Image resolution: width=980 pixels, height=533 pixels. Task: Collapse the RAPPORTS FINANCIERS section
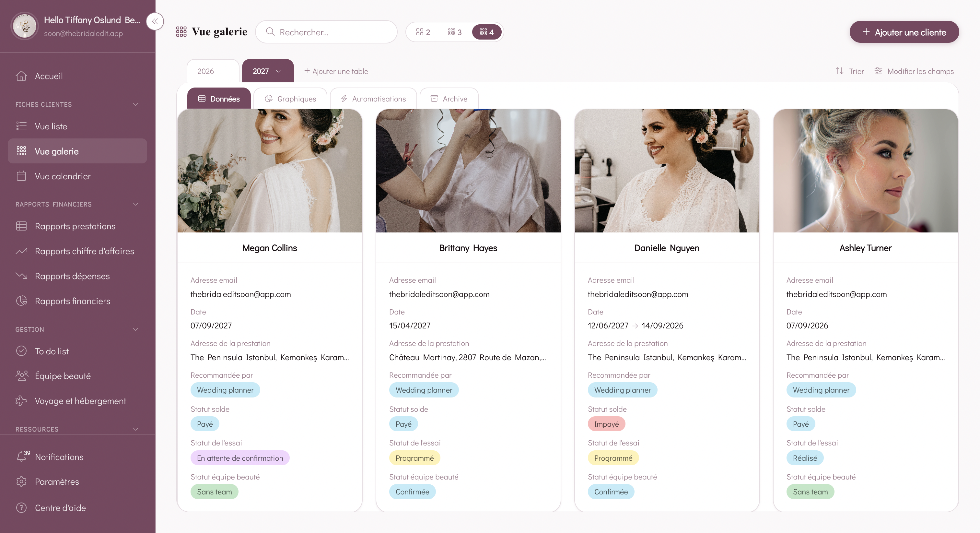click(x=135, y=205)
